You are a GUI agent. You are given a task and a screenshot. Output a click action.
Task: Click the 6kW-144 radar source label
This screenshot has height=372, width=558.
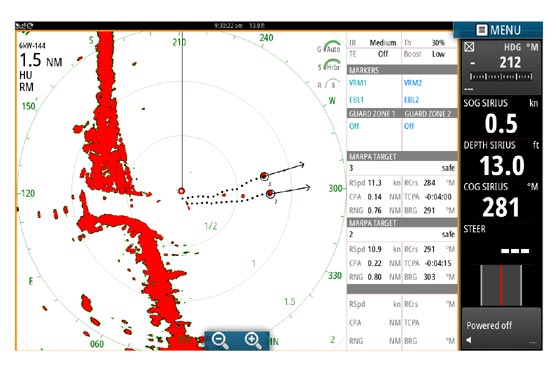[32, 46]
